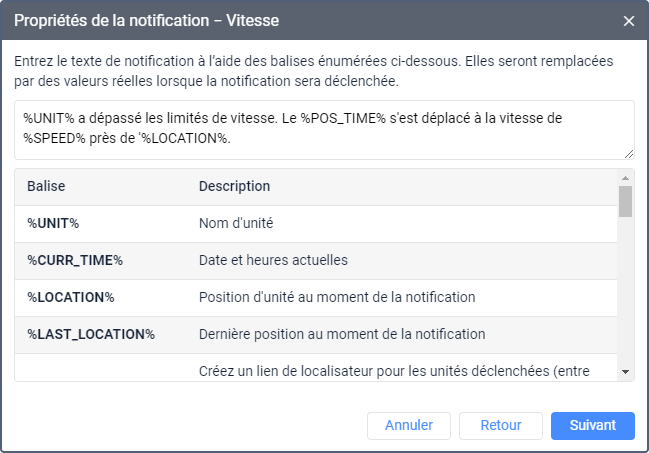649x453 pixels.
Task: Select the %CURR_TIME% tag
Action: [74, 260]
